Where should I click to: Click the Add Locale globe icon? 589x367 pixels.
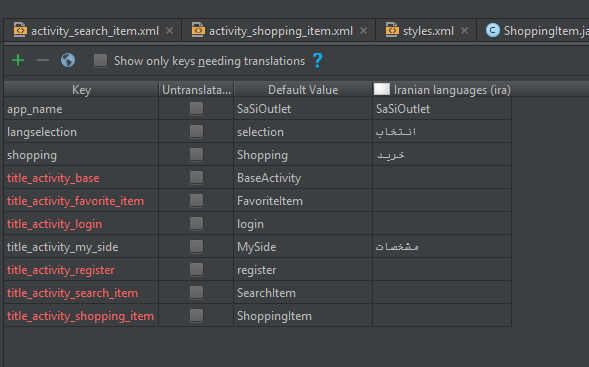68,60
